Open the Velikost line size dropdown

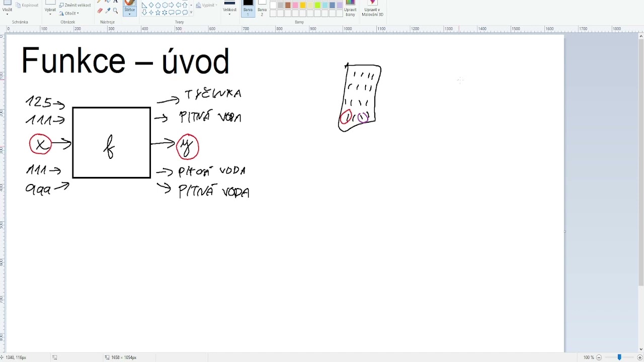pos(230,11)
